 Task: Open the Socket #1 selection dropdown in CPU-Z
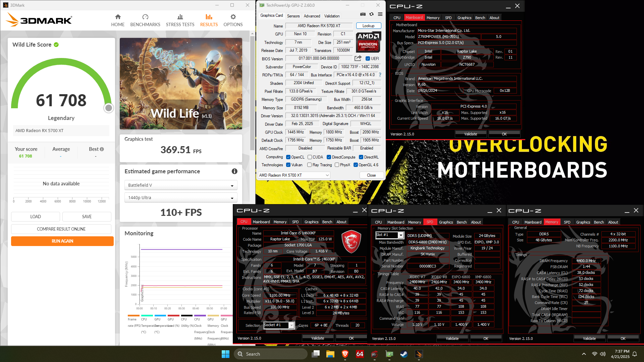pos(279,325)
